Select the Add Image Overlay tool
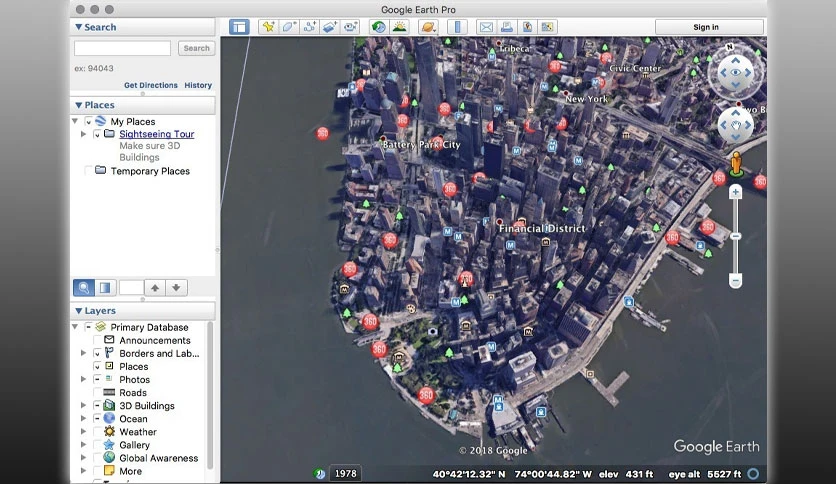836x484 pixels. [x=329, y=27]
